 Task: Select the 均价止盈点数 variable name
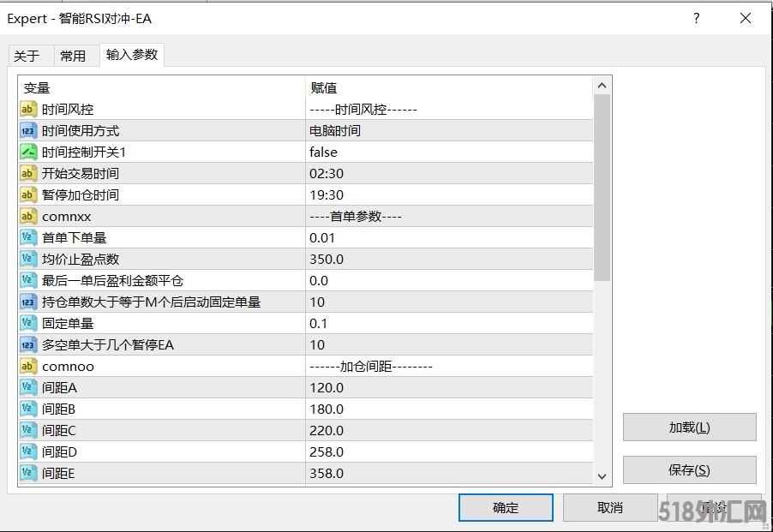pos(81,259)
